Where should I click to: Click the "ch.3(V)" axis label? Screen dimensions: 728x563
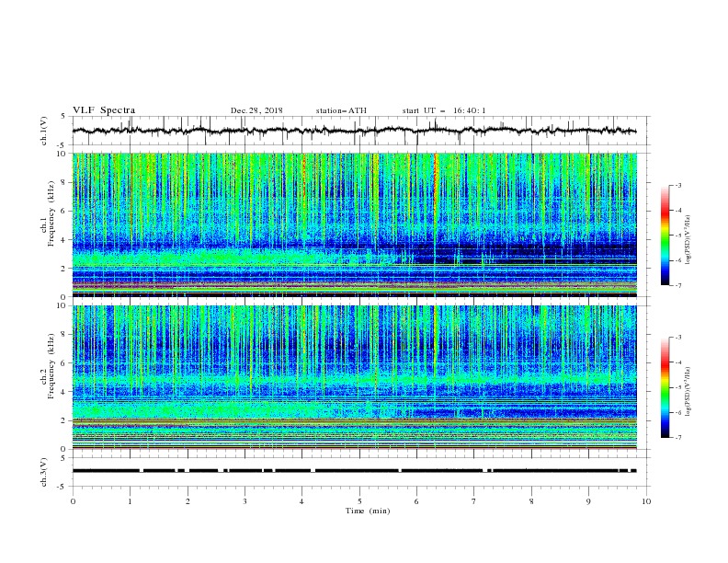pyautogui.click(x=44, y=472)
